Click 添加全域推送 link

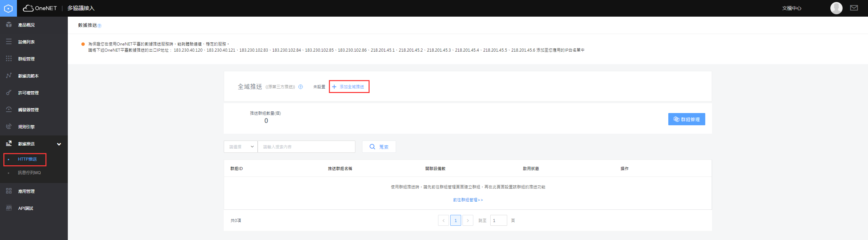pos(352,87)
